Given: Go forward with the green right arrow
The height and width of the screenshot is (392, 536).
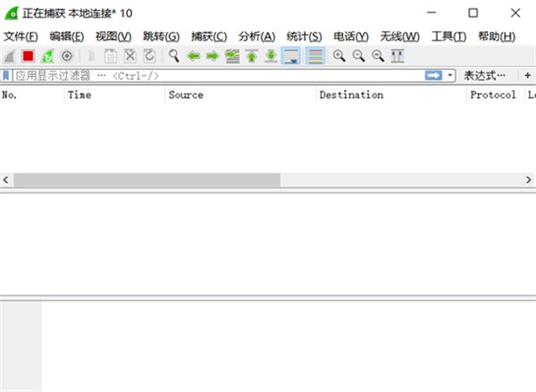Looking at the screenshot, I should pos(212,55).
